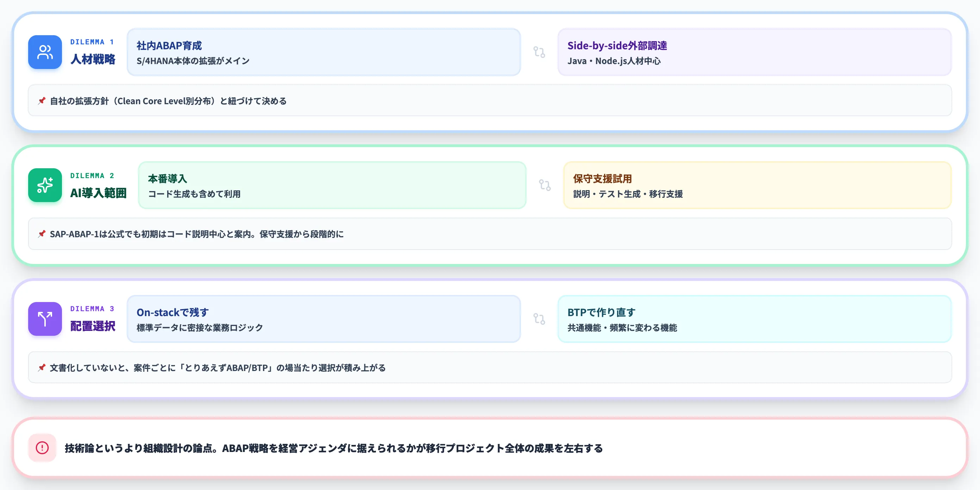Click the DILEMMA 1 label

tap(92, 42)
